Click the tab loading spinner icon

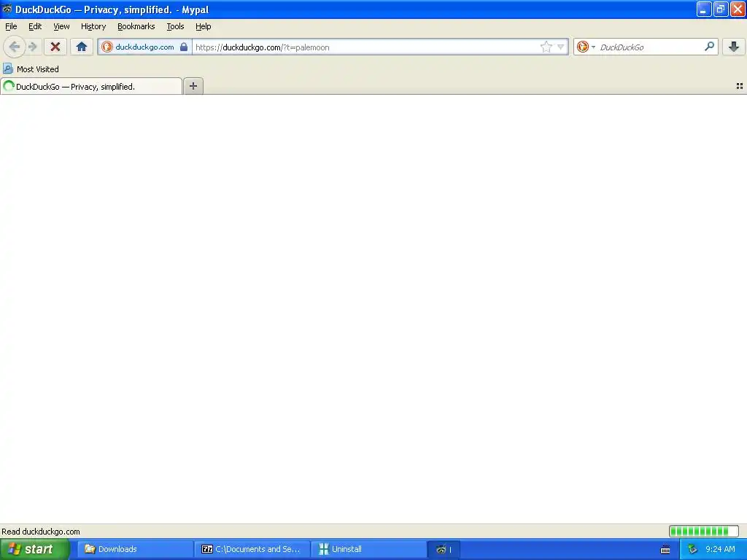(x=9, y=86)
